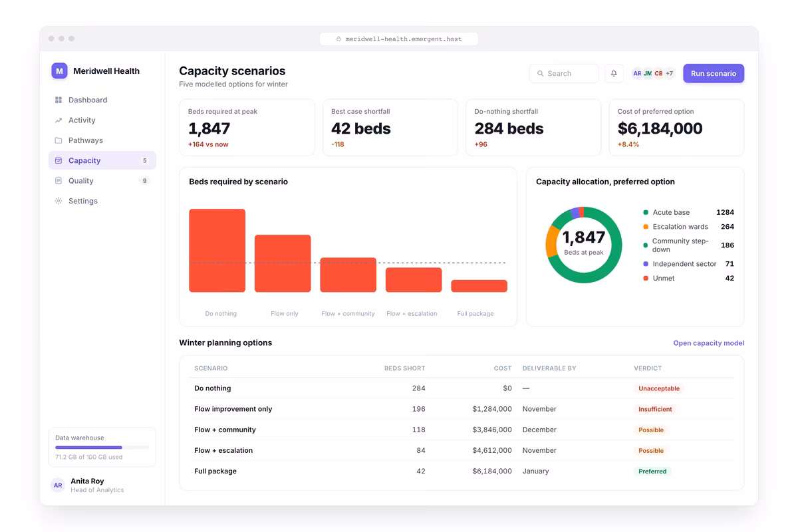This screenshot has height=532, width=798.
Task: Open the Quality section
Action: point(102,181)
